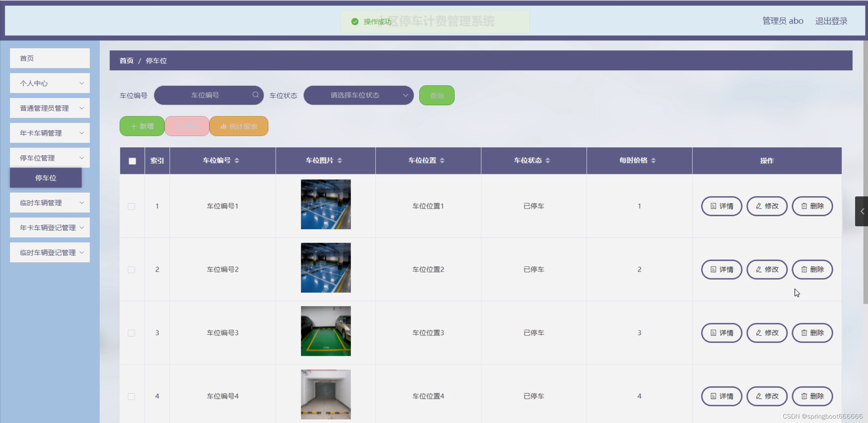Image resolution: width=868 pixels, height=423 pixels.
Task: Check the checkbox for row 车位编号3
Action: click(x=131, y=333)
